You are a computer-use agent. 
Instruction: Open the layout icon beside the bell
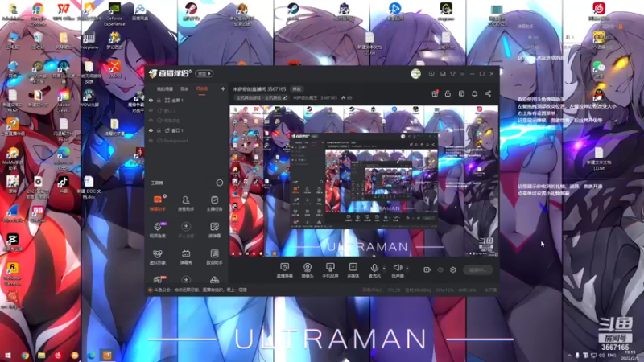point(461,93)
